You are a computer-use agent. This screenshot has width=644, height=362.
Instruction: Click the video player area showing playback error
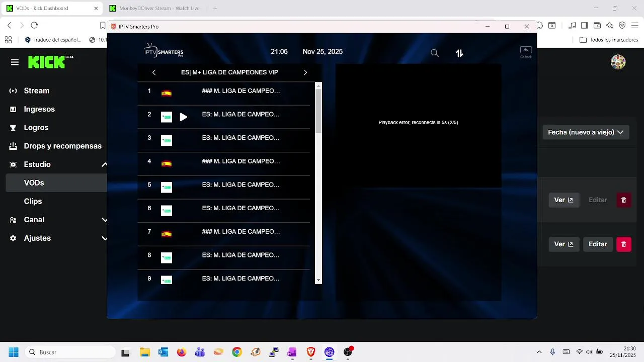click(418, 126)
